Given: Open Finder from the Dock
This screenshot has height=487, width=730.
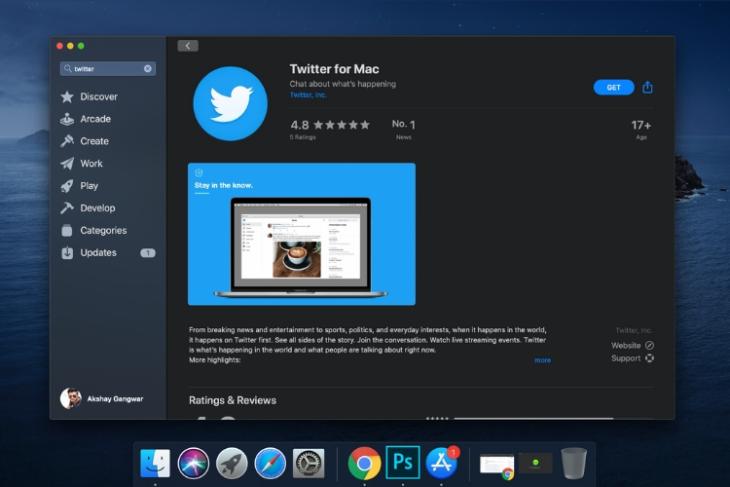Looking at the screenshot, I should [155, 463].
